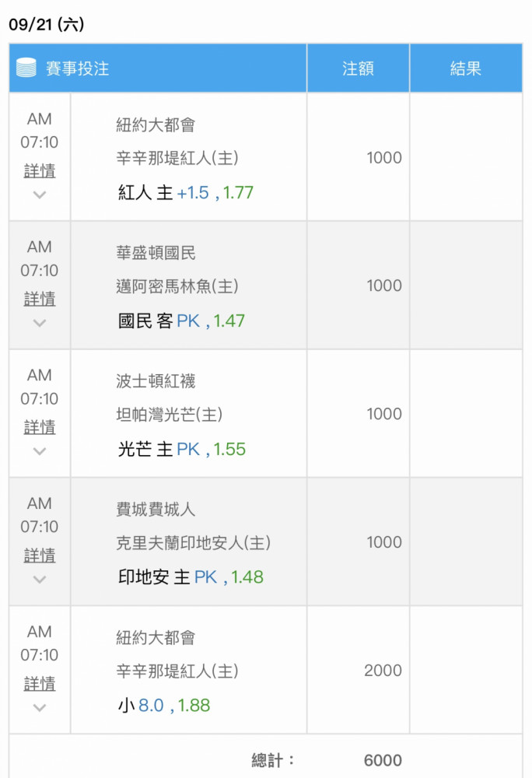Screen dimensions: 532x778
Task: Click the 總計 total amount 6000
Action: 383,760
